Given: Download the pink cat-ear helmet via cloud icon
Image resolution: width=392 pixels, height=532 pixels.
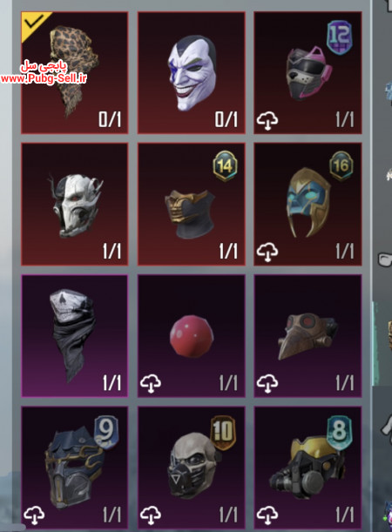Looking at the screenshot, I should coord(267,121).
